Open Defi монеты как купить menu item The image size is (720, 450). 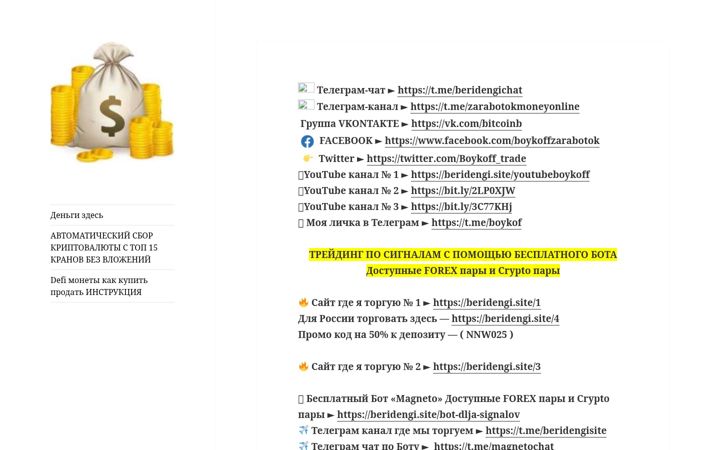(x=99, y=286)
